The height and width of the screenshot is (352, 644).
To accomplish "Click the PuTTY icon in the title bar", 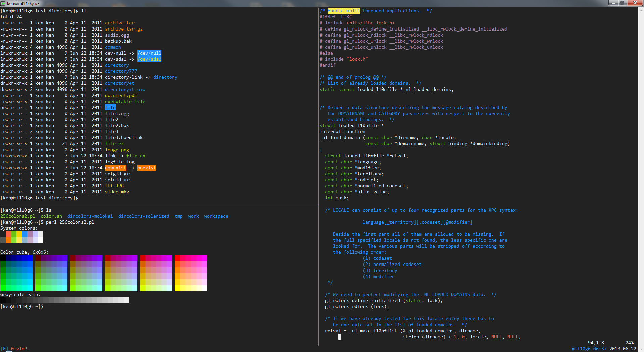I will coord(3,3).
